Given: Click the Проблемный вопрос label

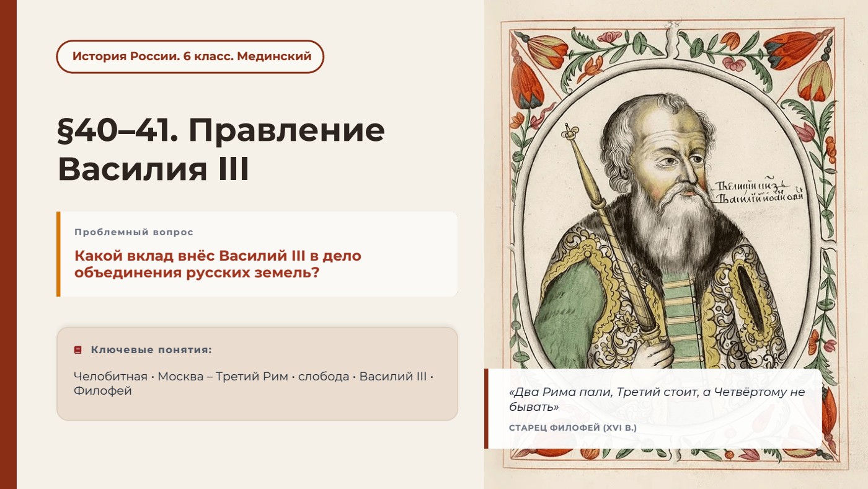Looking at the screenshot, I should [x=134, y=232].
